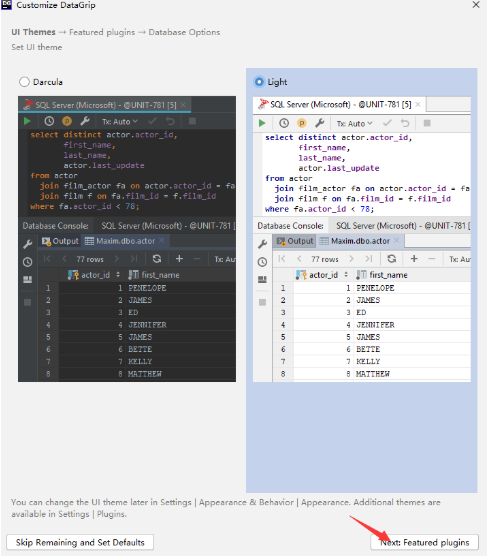
Task: Click the Set UI theme subtitle text
Action: [x=37, y=47]
